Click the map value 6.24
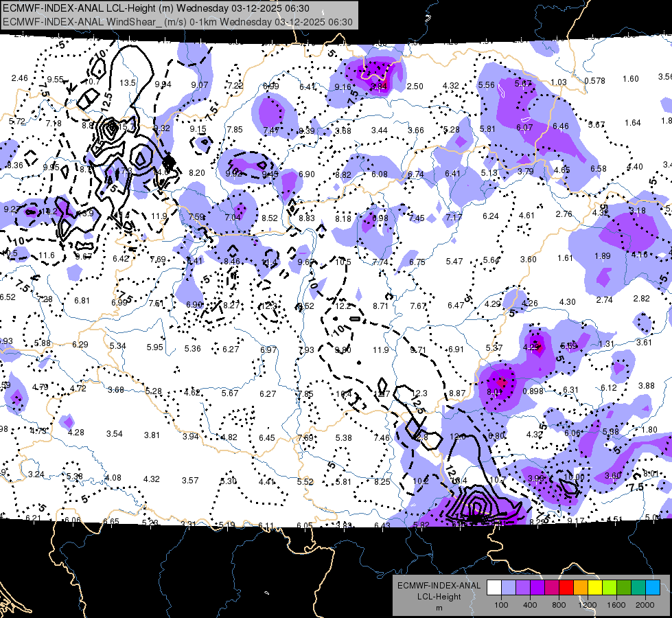 [x=490, y=216]
